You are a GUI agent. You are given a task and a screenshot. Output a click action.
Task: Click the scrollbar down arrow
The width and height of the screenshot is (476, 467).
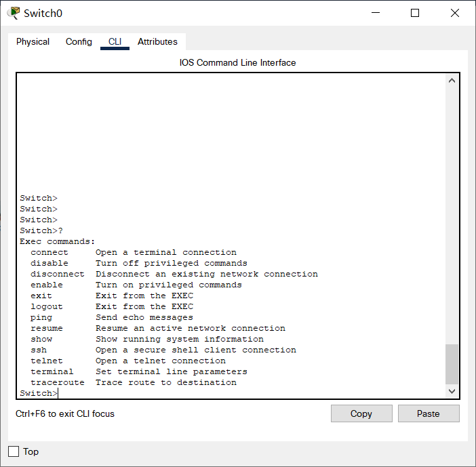click(452, 391)
